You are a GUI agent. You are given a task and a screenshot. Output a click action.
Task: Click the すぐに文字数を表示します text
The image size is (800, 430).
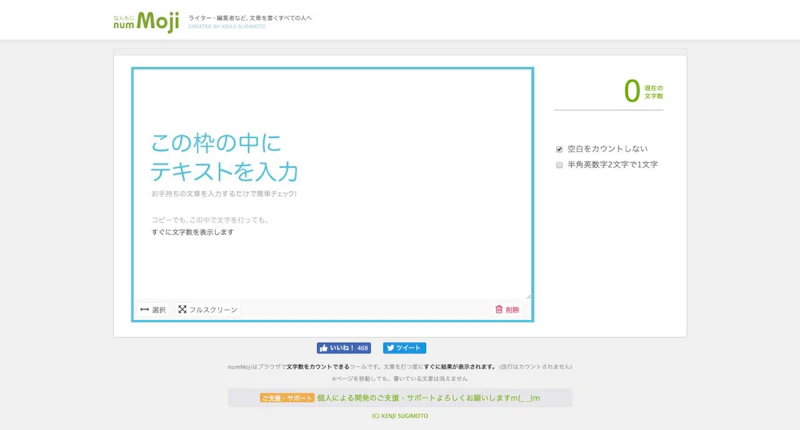coord(192,232)
